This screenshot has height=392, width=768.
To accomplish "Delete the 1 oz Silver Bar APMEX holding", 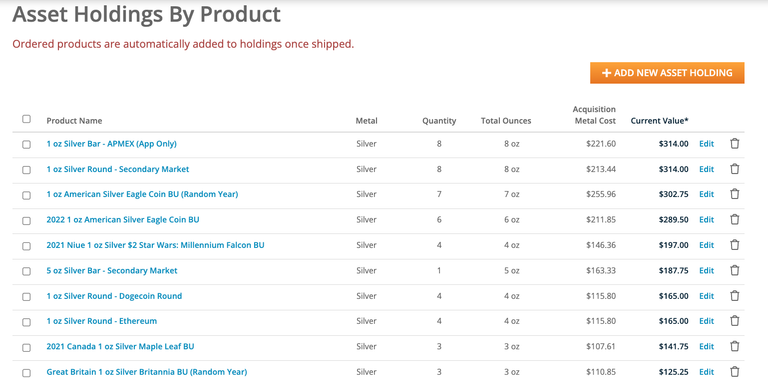I will pos(734,144).
